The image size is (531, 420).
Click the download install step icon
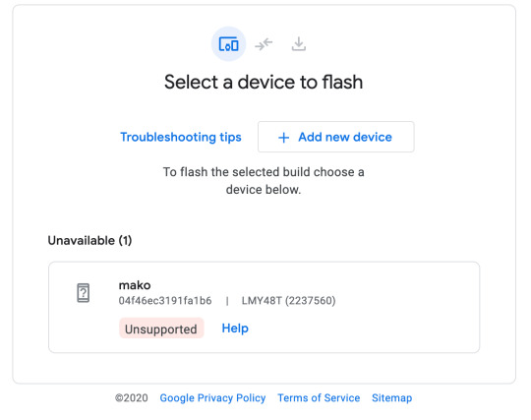tap(299, 44)
